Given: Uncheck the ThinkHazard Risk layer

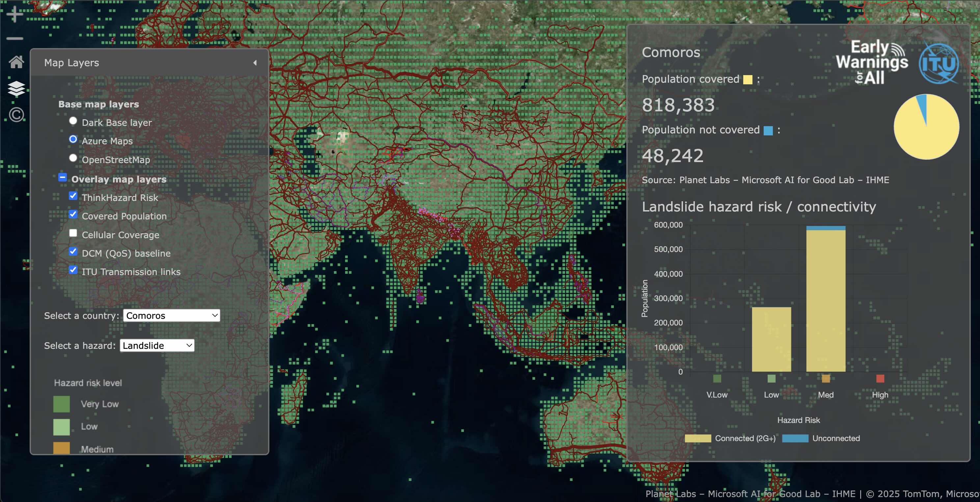Looking at the screenshot, I should (x=73, y=196).
